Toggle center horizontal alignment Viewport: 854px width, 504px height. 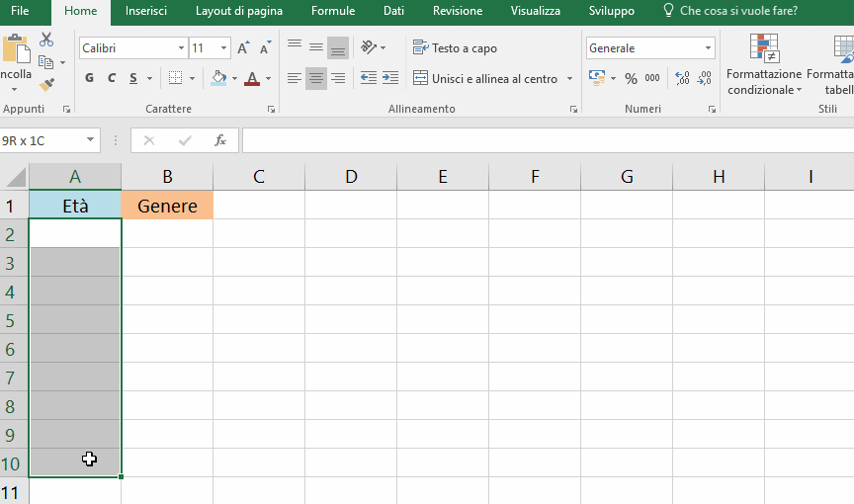point(316,78)
